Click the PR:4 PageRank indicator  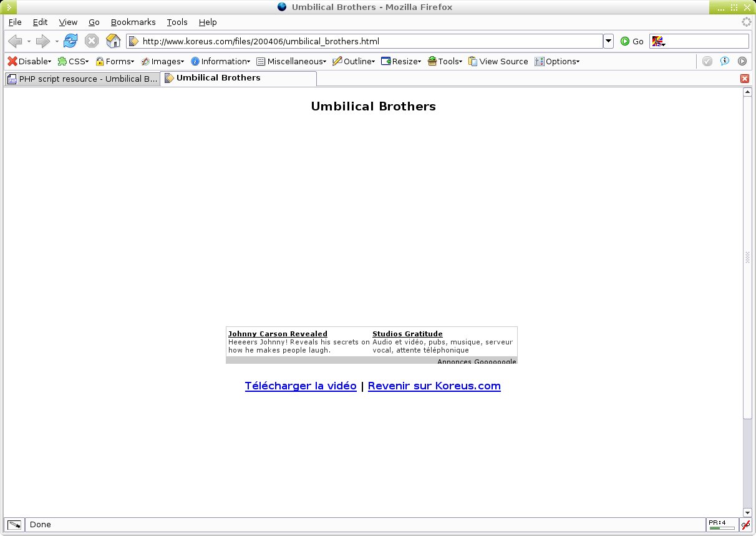(722, 525)
